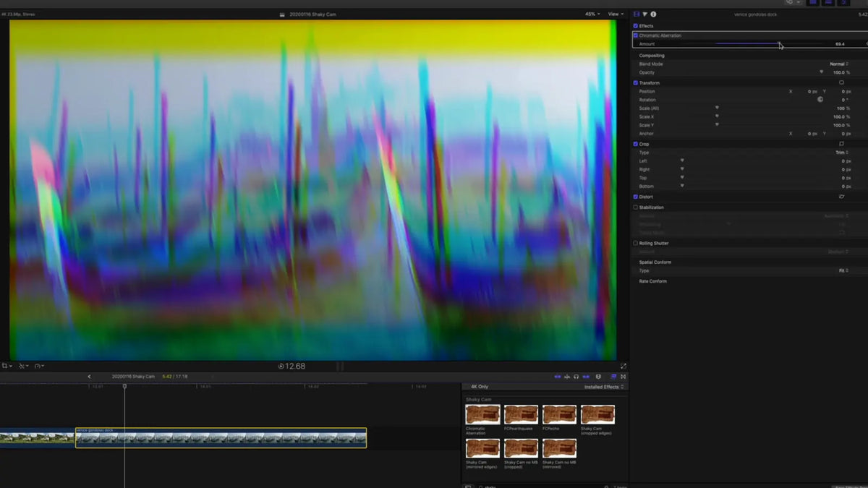The image size is (868, 488).
Task: Enable the Stabilization checkbox
Action: click(636, 207)
